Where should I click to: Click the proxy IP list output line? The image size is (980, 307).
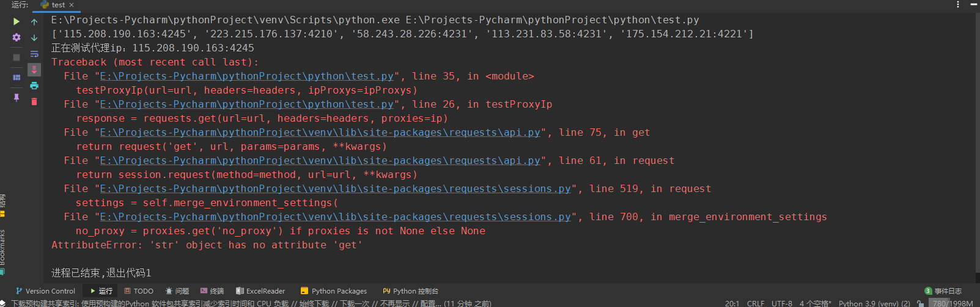tap(402, 34)
